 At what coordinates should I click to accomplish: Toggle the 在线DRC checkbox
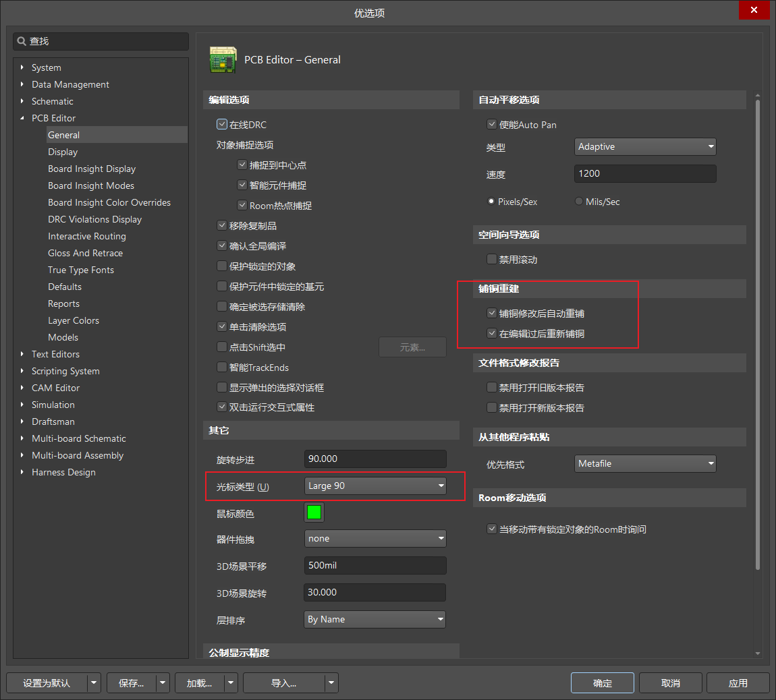tap(222, 124)
